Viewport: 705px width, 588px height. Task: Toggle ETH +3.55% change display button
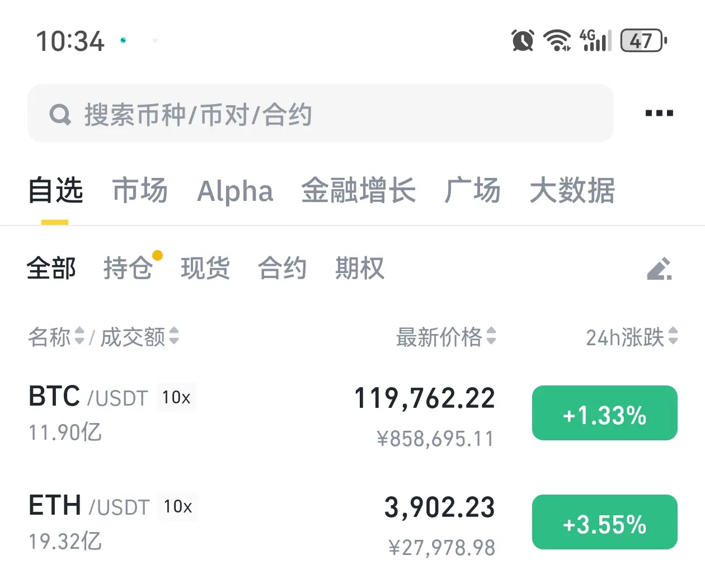(605, 522)
